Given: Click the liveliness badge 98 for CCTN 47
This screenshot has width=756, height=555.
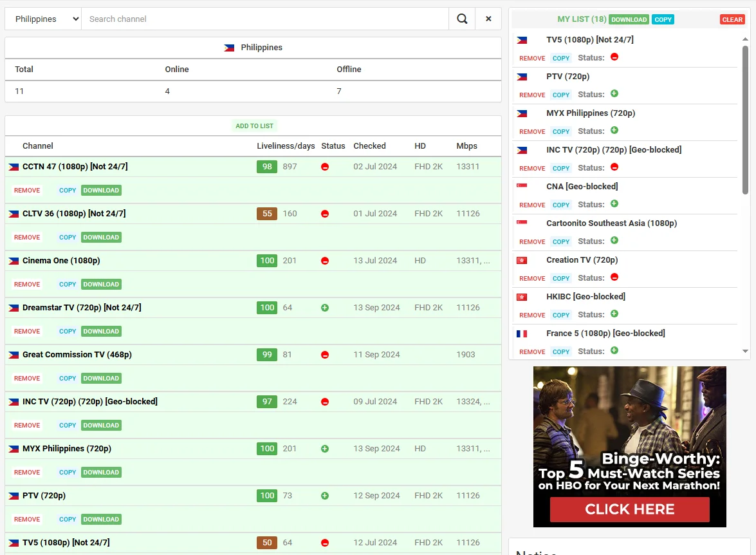Looking at the screenshot, I should [267, 167].
